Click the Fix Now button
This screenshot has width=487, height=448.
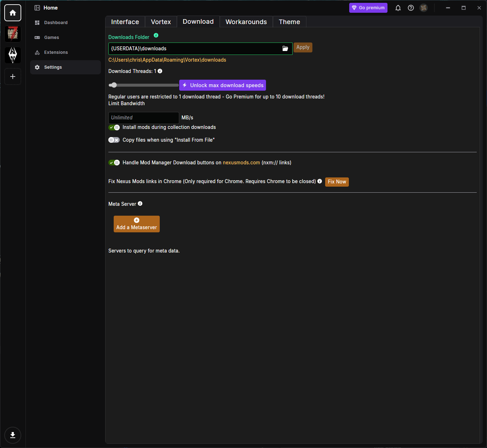pyautogui.click(x=337, y=182)
